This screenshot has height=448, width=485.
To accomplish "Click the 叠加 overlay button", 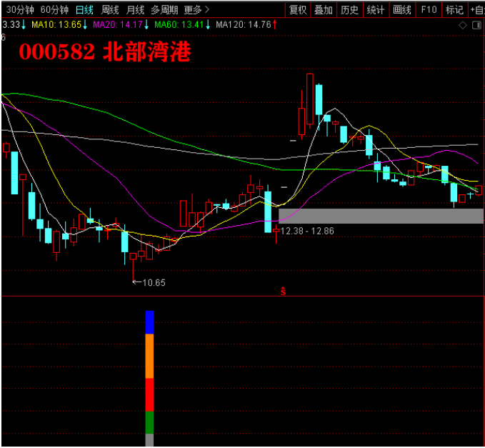I will 324,10.
